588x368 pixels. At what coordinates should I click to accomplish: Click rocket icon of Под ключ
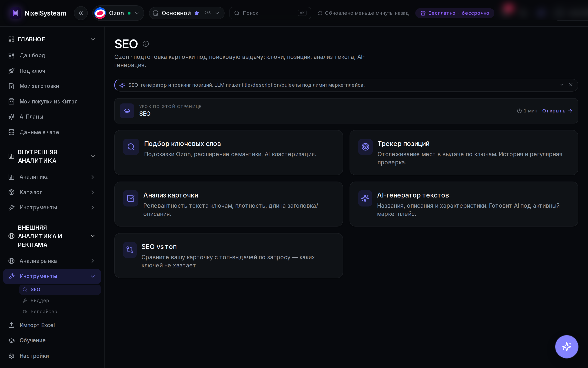[11, 71]
